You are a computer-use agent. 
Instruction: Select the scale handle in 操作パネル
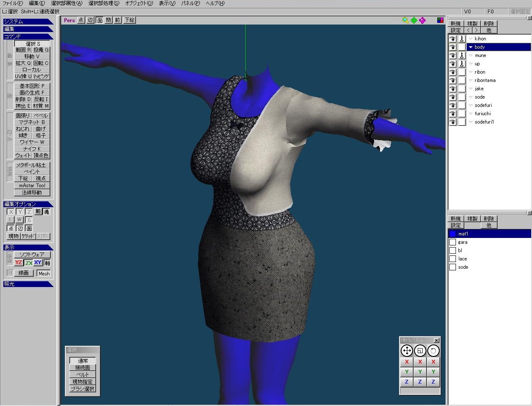pyautogui.click(x=420, y=351)
